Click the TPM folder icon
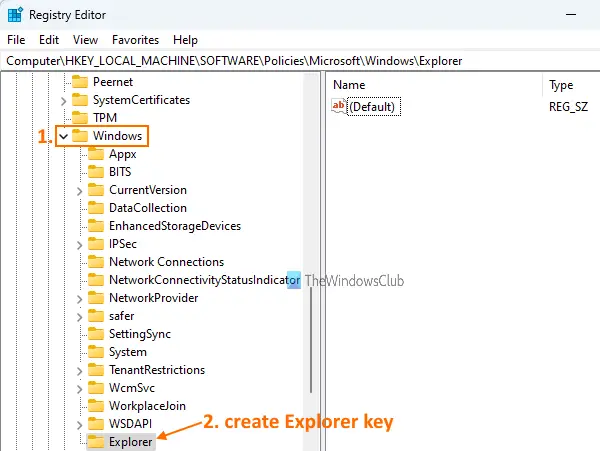Image resolution: width=600 pixels, height=451 pixels. [80, 117]
